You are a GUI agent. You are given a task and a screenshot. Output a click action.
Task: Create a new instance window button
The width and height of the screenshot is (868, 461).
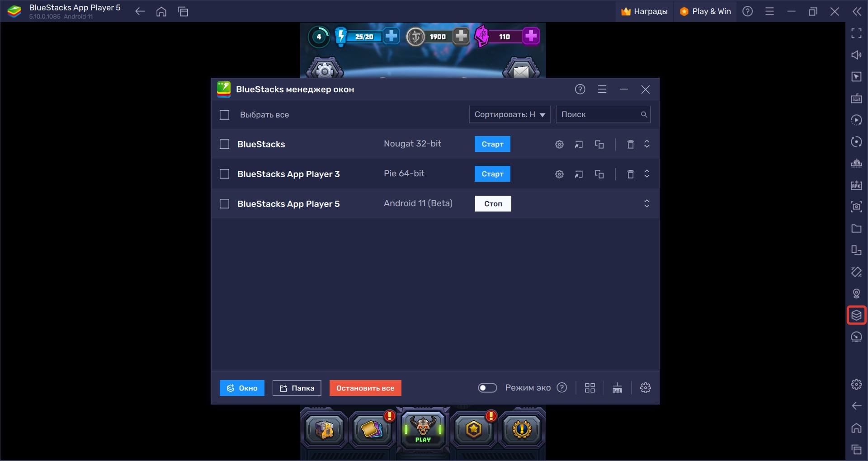[242, 388]
